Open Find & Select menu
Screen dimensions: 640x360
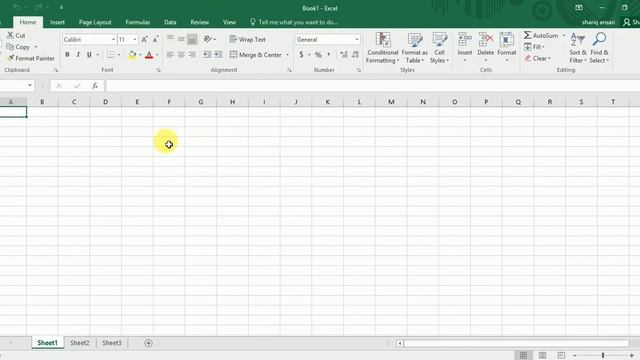pos(599,48)
